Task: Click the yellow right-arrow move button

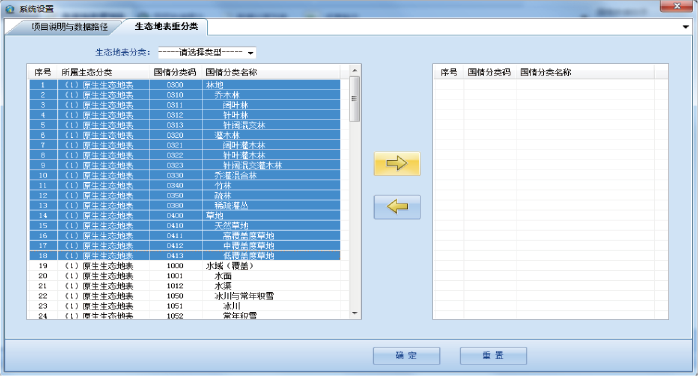Action: coord(397,163)
